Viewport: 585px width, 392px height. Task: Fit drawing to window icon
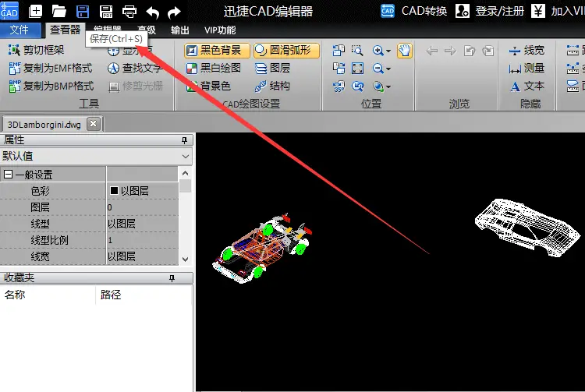pos(357,68)
